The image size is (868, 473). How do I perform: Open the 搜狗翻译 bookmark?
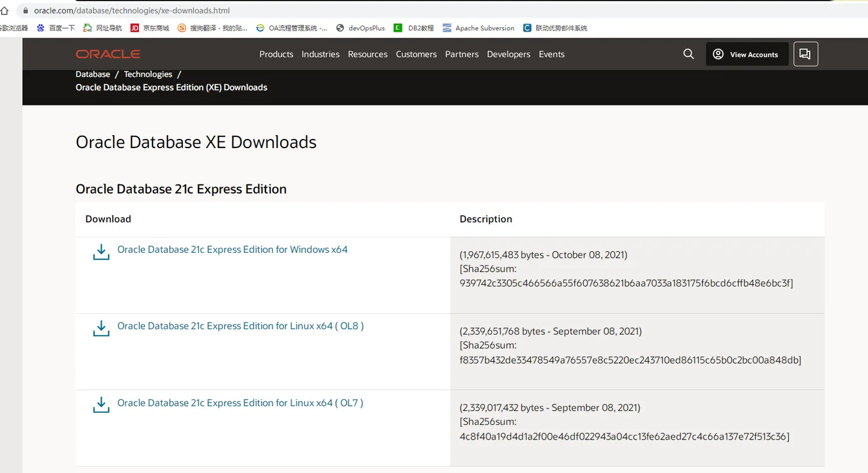tap(213, 28)
